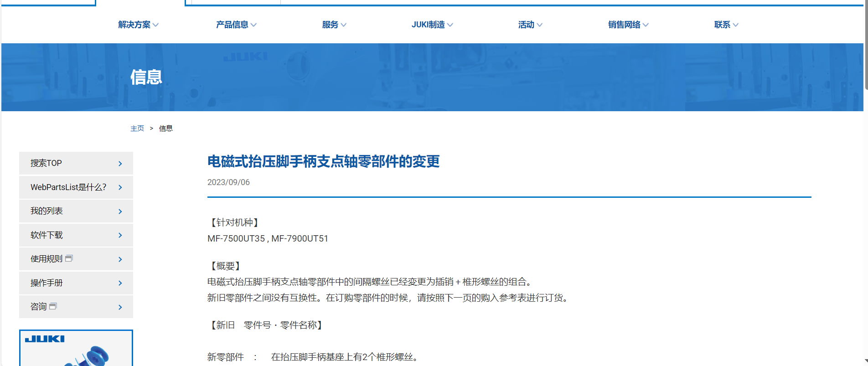Image resolution: width=868 pixels, height=366 pixels.
Task: Expand the 产品信息 menu
Action: [x=236, y=25]
